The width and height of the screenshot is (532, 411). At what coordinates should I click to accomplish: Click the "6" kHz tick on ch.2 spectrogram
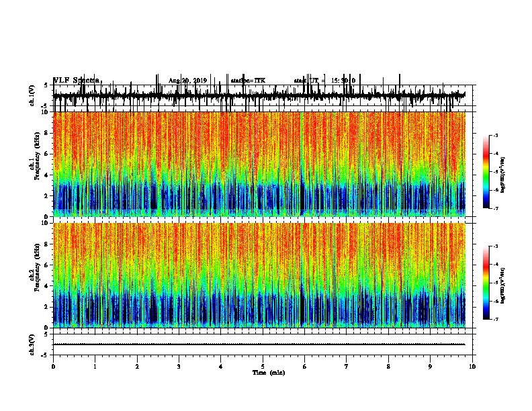47,265
